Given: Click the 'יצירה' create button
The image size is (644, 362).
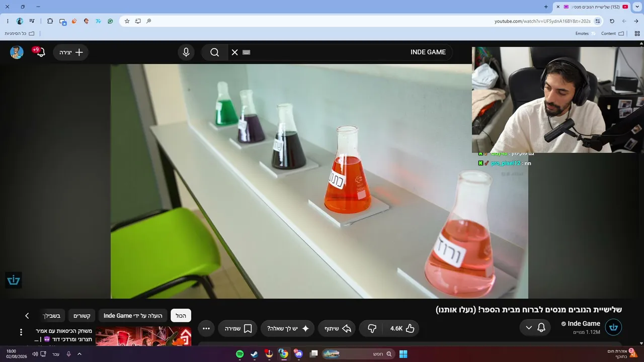Looking at the screenshot, I should 71,52.
